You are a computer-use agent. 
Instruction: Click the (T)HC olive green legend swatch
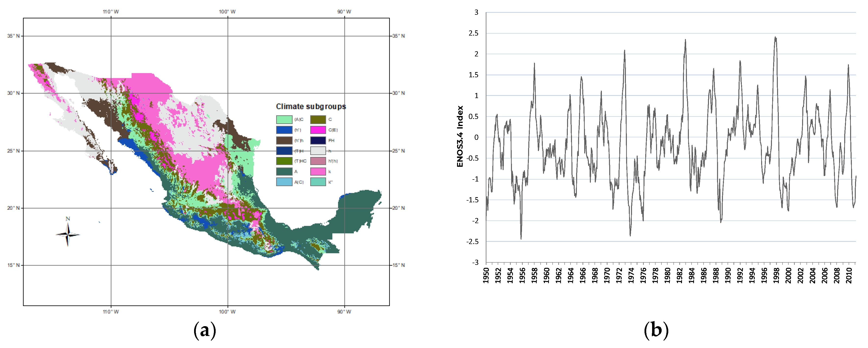[x=284, y=161]
